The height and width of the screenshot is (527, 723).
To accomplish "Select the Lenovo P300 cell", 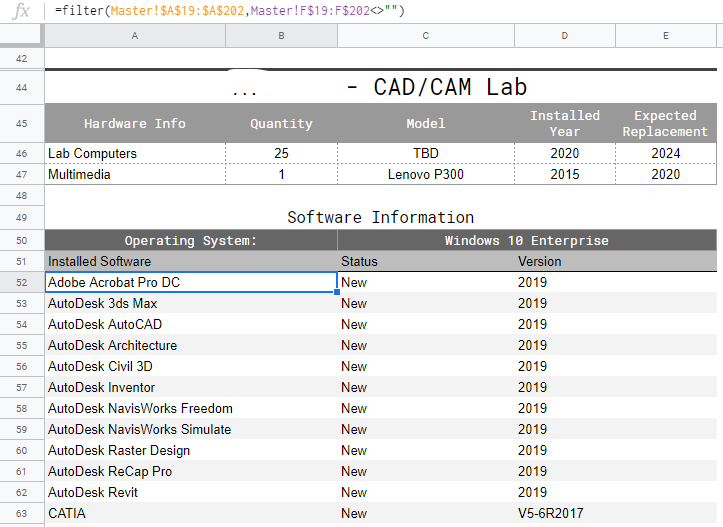I will click(x=426, y=174).
